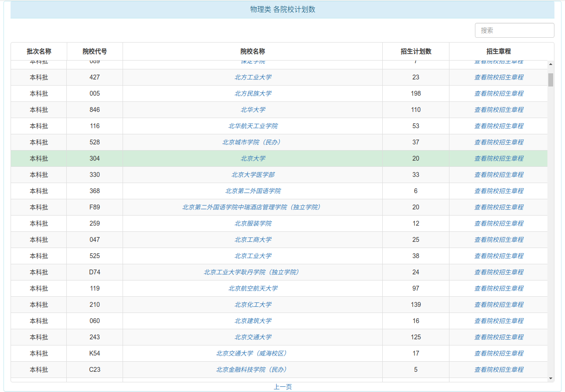Viewport: 565px width, 392px height.
Task: Click the 本科批 cell in row 846
Action: pyautogui.click(x=39, y=110)
